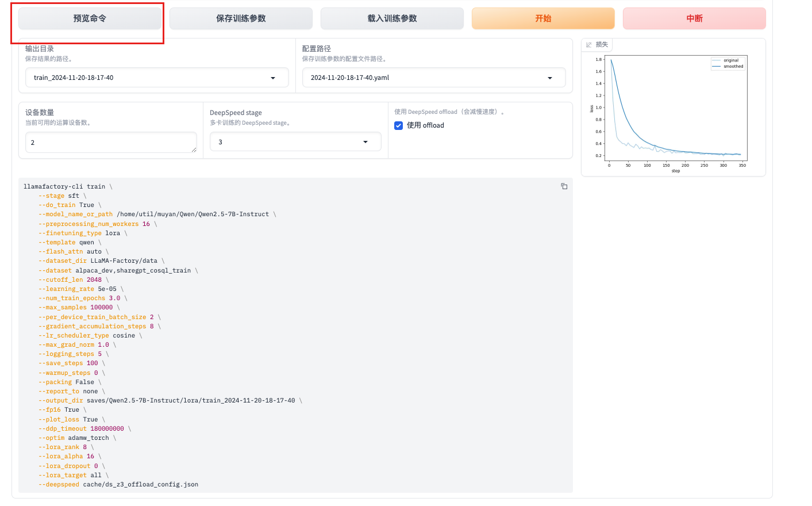Click the resize handle of 设备数量 box
The width and height of the screenshot is (812, 506).
coord(194,149)
